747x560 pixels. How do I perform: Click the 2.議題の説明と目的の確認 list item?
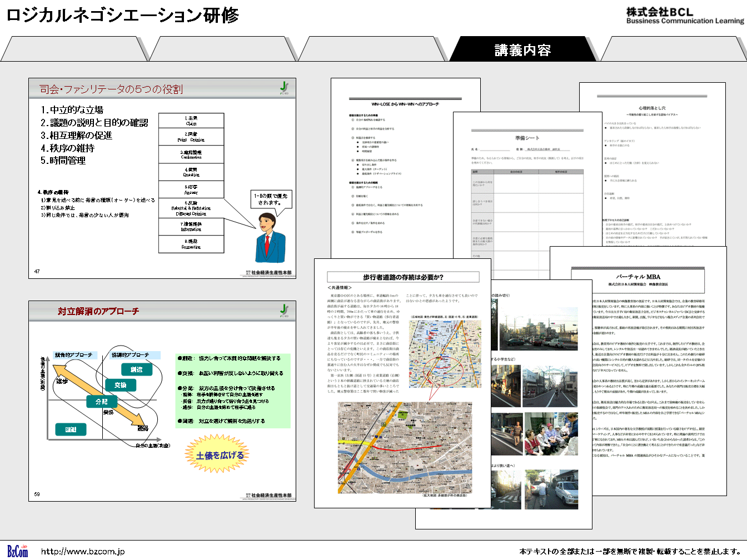click(x=94, y=123)
